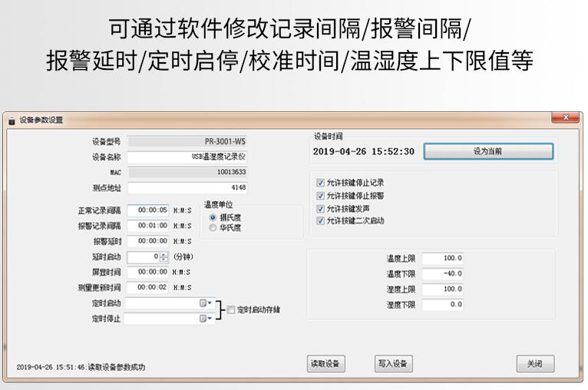The height and width of the screenshot is (390, 588).
Task: Click the 温度上限 value field
Action: click(x=443, y=259)
